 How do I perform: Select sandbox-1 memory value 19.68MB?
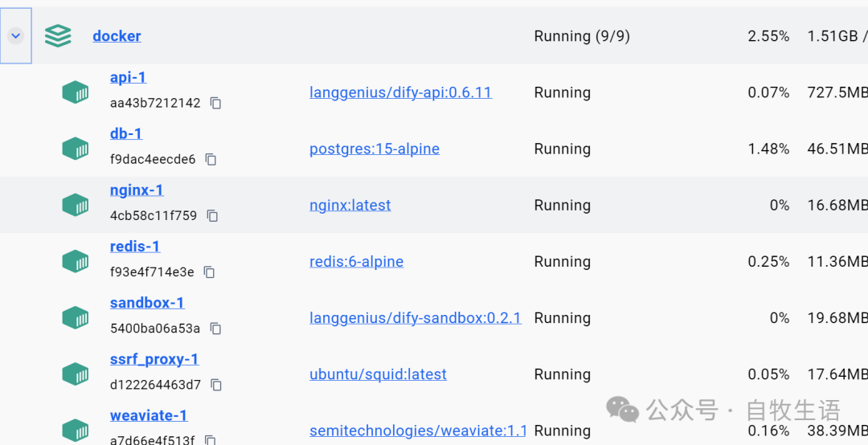tap(837, 318)
